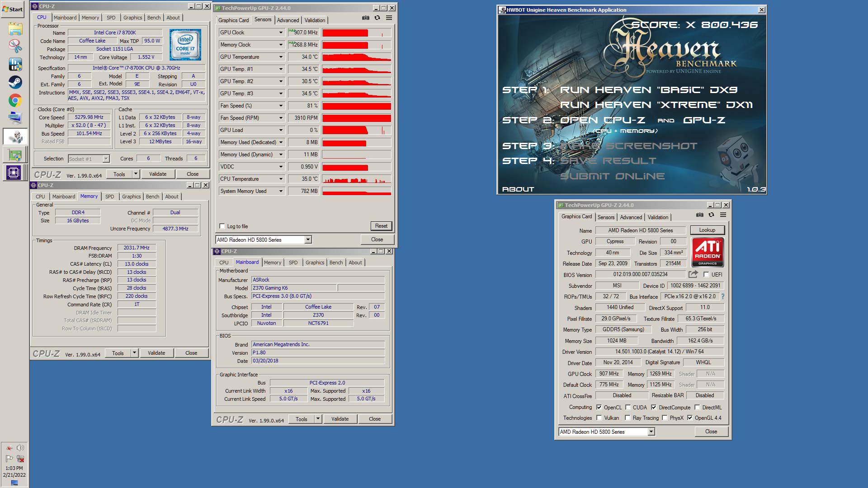The height and width of the screenshot is (488, 868).
Task: Click ABOUT in the Heaven Benchmark window
Action: [518, 189]
